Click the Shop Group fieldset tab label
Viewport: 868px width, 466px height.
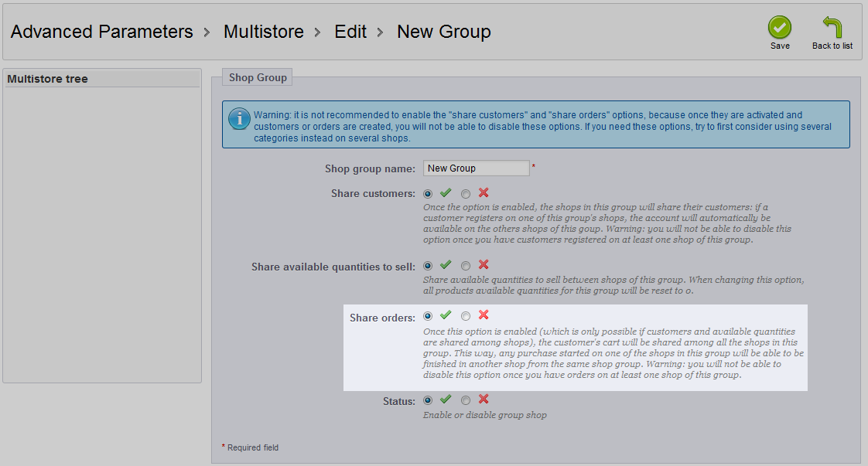tap(258, 77)
